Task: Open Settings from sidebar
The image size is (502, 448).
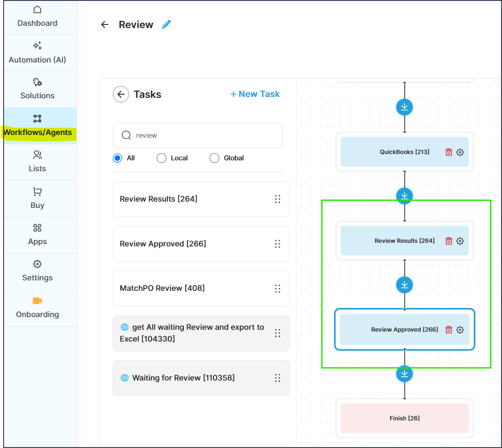Action: pos(38,271)
